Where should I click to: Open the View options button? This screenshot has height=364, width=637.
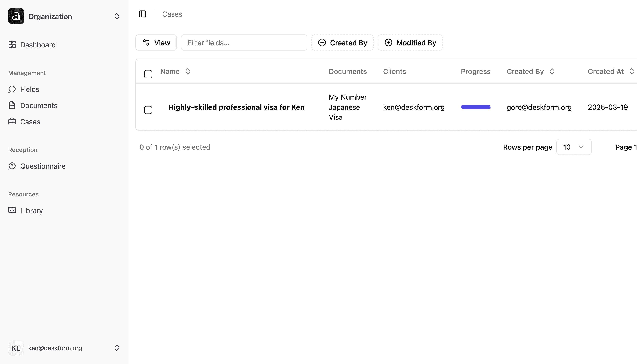156,43
